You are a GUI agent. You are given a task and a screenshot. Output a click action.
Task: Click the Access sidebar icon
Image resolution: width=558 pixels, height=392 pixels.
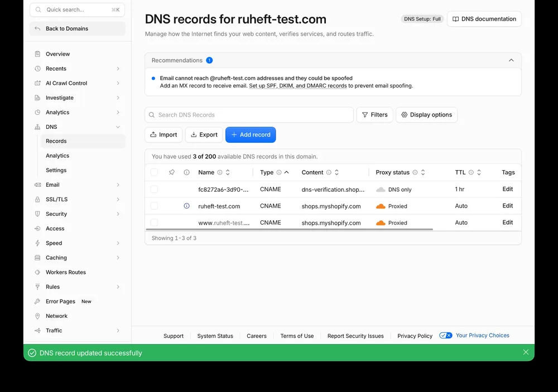click(x=37, y=229)
